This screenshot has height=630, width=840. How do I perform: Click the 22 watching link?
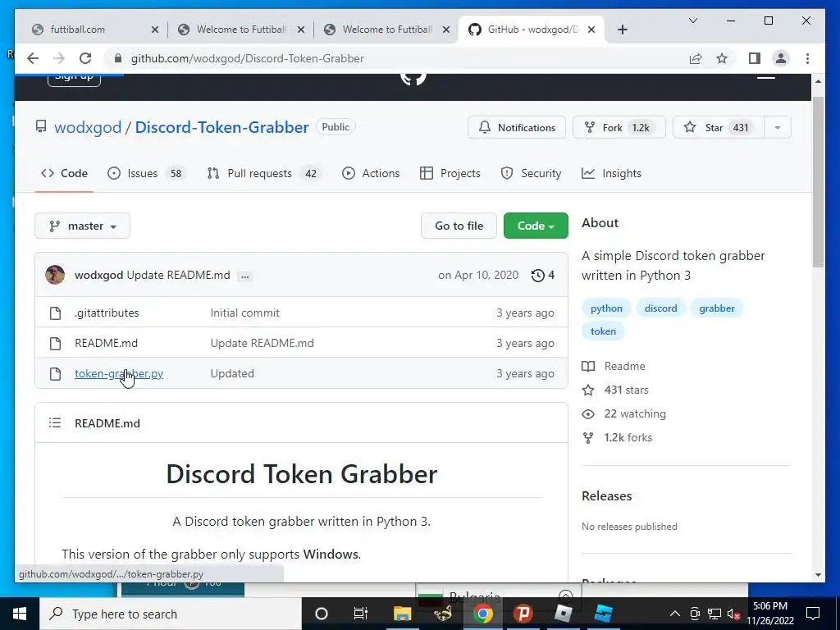pos(624,414)
